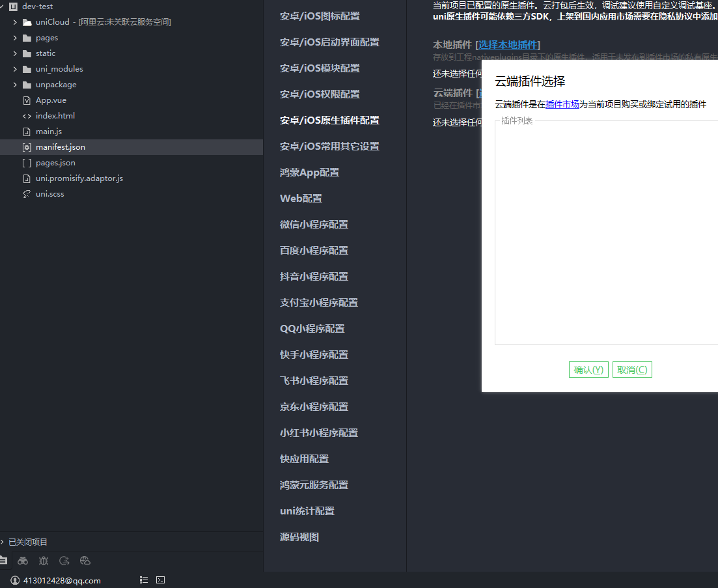Select 安卓/iOS权限配置 settings tab
The width and height of the screenshot is (718, 588).
[320, 94]
